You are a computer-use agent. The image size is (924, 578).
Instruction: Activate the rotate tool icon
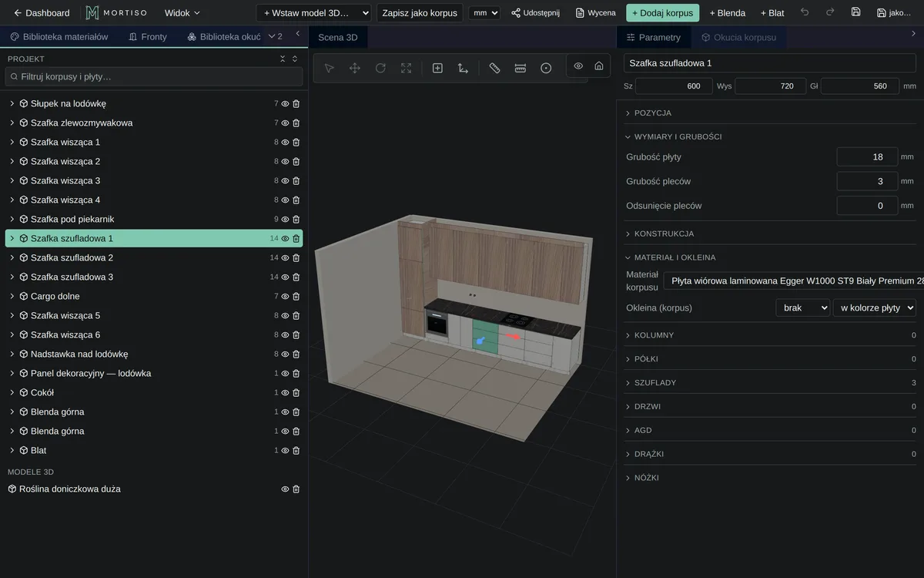(x=380, y=68)
